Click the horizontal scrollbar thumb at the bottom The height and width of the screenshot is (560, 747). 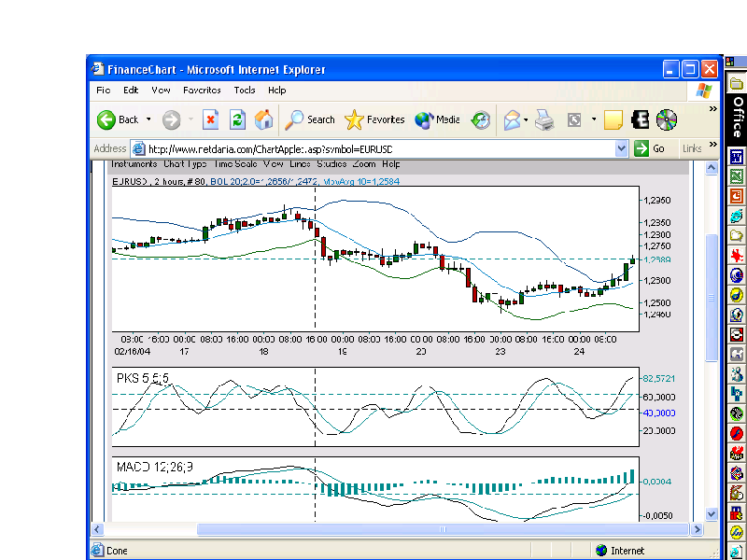[x=443, y=529]
